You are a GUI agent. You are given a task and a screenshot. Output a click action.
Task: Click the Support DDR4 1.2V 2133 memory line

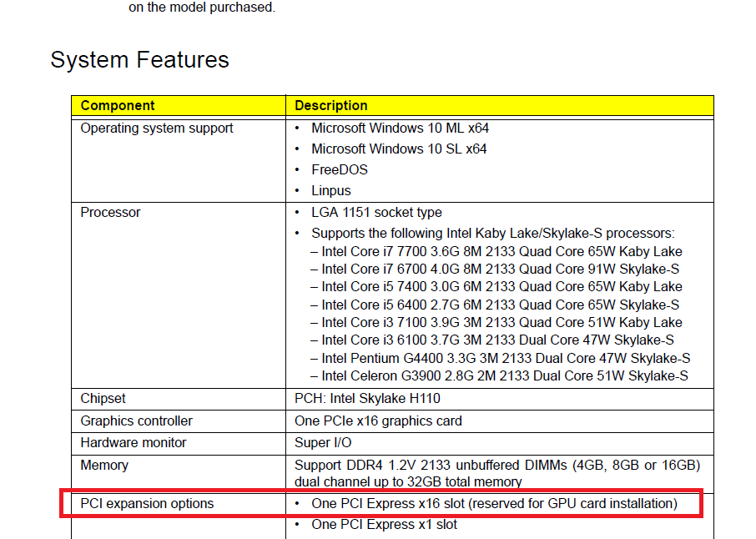click(x=497, y=466)
